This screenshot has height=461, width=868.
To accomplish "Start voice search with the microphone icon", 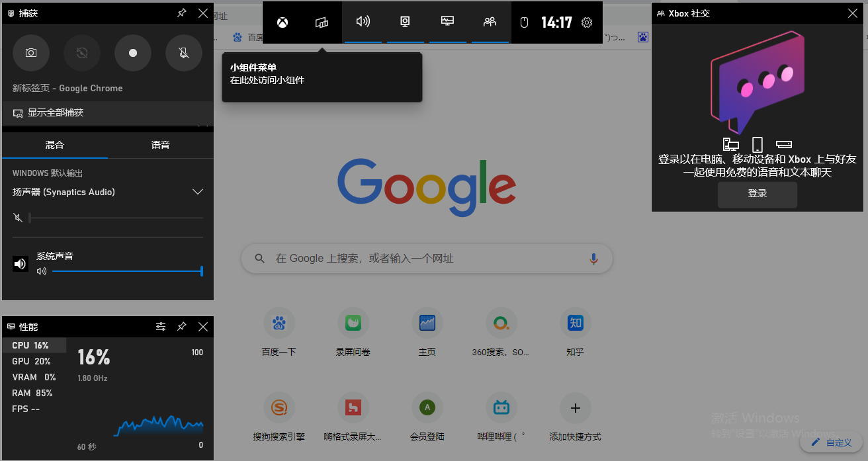I will pyautogui.click(x=593, y=259).
